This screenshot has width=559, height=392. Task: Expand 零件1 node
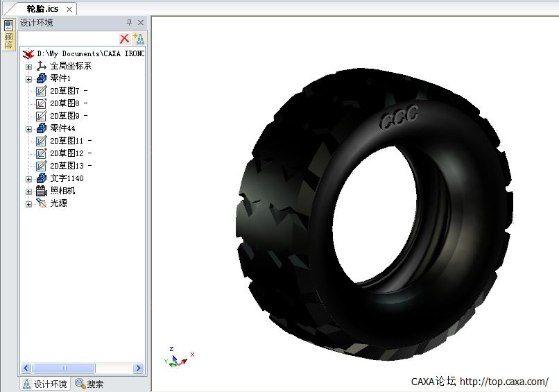(x=29, y=79)
